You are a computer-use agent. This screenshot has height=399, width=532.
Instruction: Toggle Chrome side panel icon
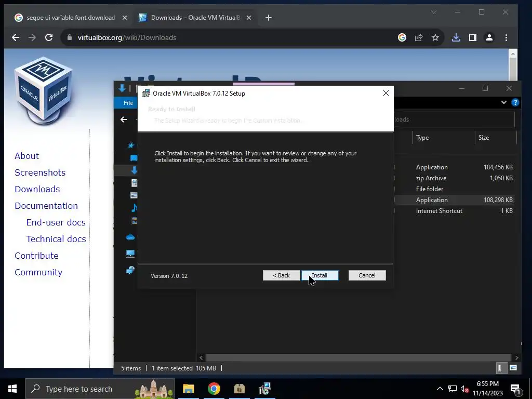pyautogui.click(x=473, y=37)
